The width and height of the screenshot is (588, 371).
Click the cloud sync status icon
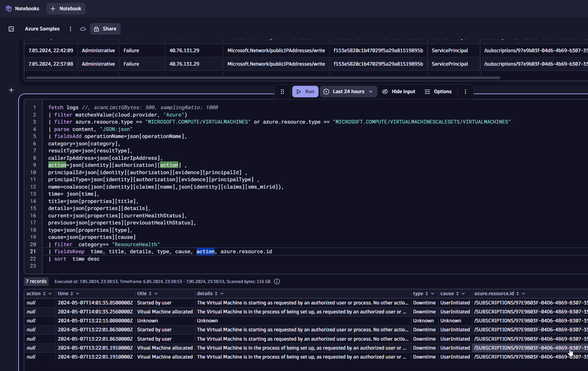pyautogui.click(x=83, y=29)
